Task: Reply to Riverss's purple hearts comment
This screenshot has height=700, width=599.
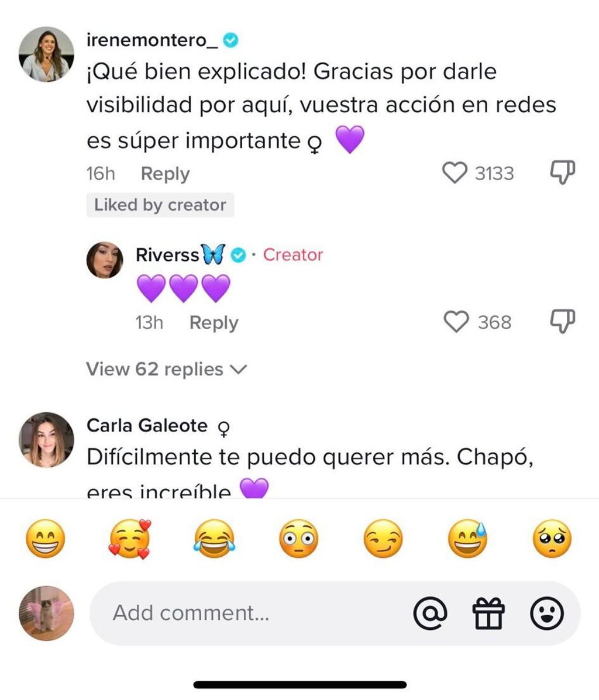Action: [214, 323]
